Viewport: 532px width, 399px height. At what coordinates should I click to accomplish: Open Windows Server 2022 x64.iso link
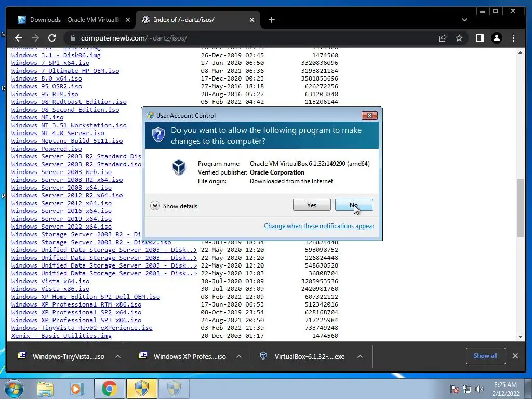tap(61, 227)
